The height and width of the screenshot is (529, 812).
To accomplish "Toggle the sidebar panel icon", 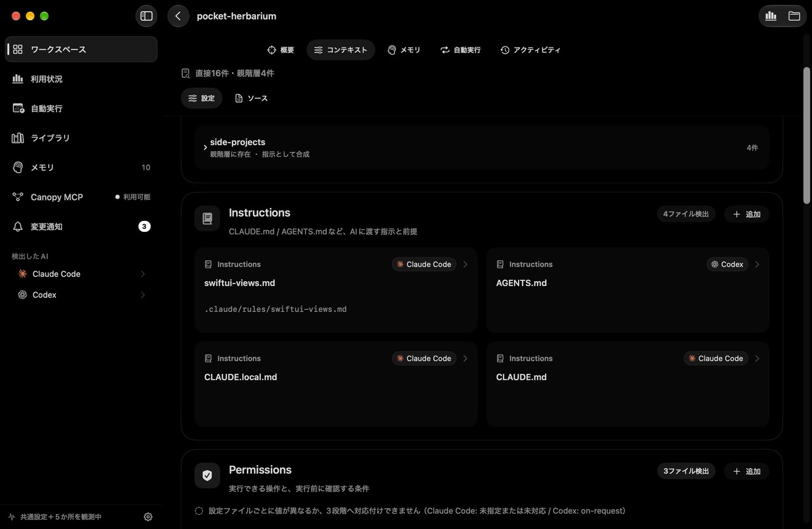I will pos(146,16).
